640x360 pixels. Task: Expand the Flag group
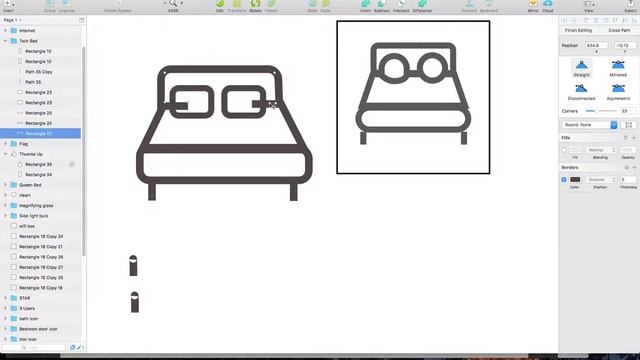[x=5, y=144]
